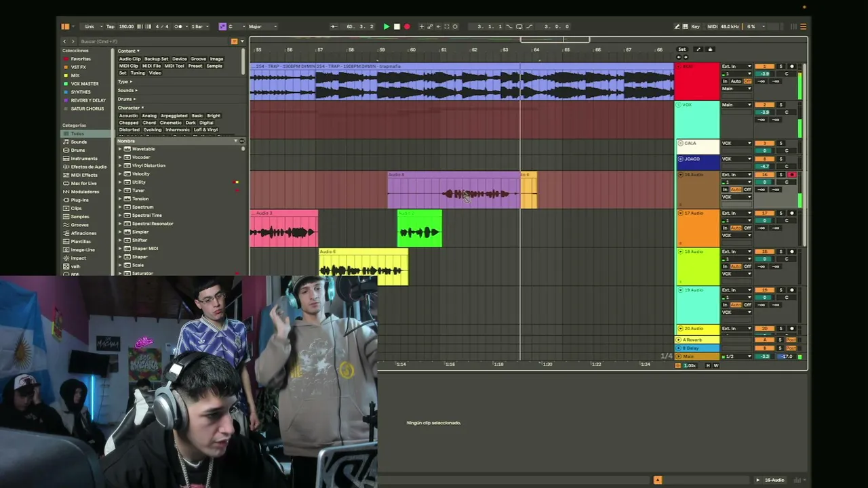868x488 pixels.
Task: Toggle the metronome icon
Action: (x=178, y=26)
